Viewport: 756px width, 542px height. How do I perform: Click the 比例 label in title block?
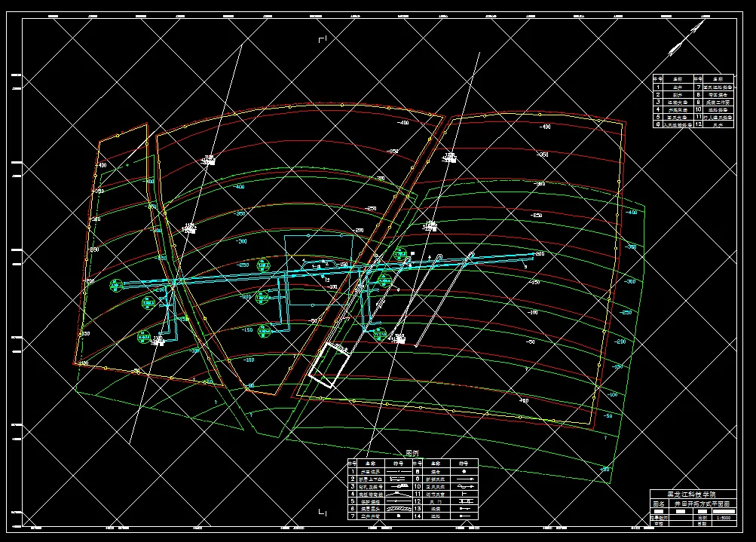(x=702, y=518)
